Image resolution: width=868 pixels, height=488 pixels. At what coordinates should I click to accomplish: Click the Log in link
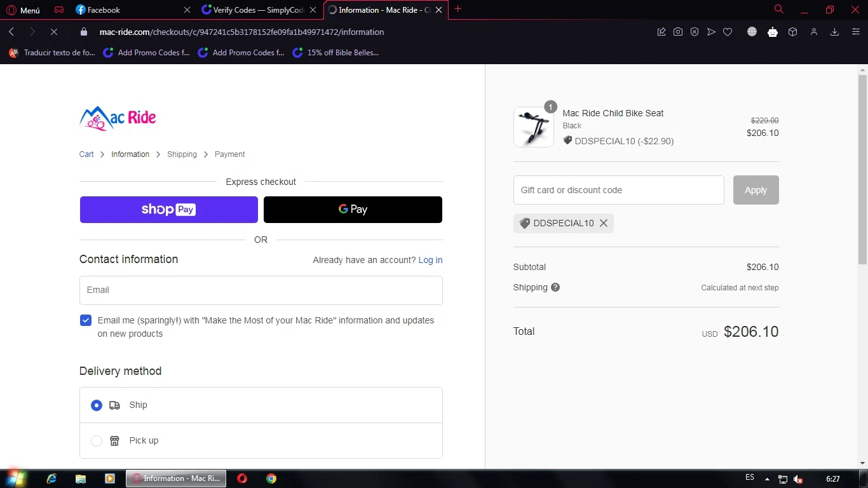coord(430,260)
